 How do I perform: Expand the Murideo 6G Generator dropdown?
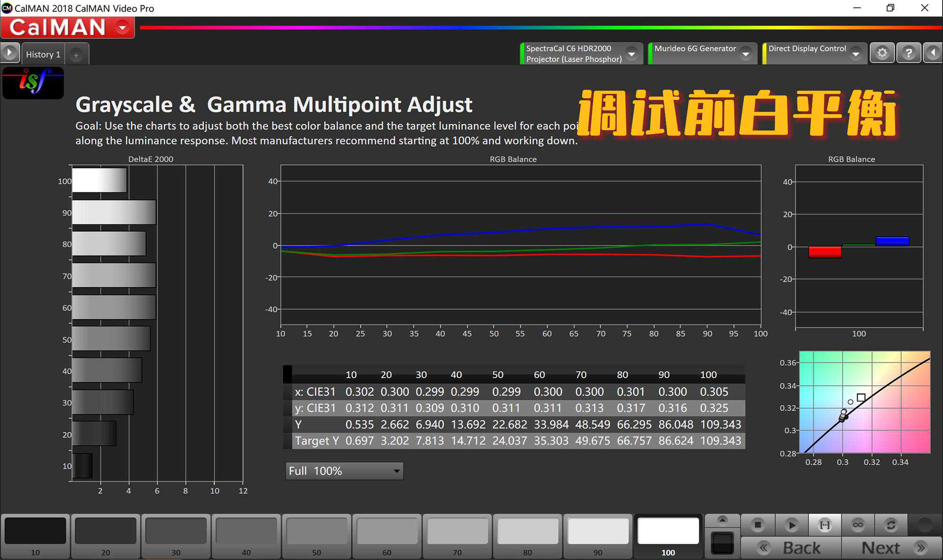pyautogui.click(x=745, y=54)
